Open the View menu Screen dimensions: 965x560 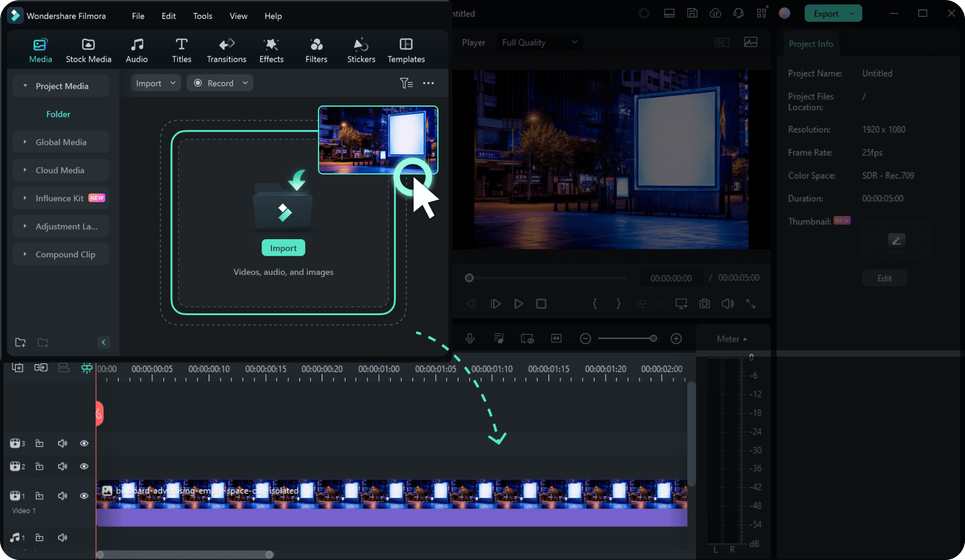point(238,16)
